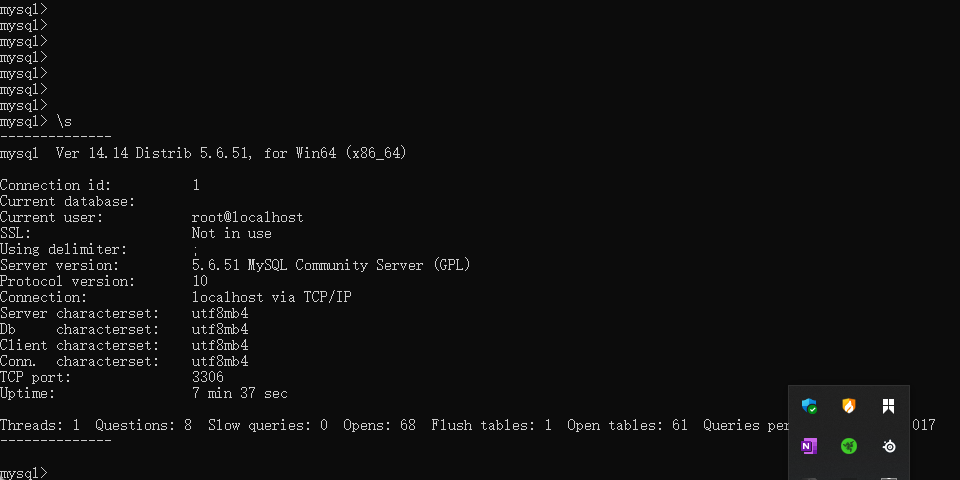Screen dimensions: 960x480
Task: Open the OneNote tray icon
Action: tap(810, 446)
